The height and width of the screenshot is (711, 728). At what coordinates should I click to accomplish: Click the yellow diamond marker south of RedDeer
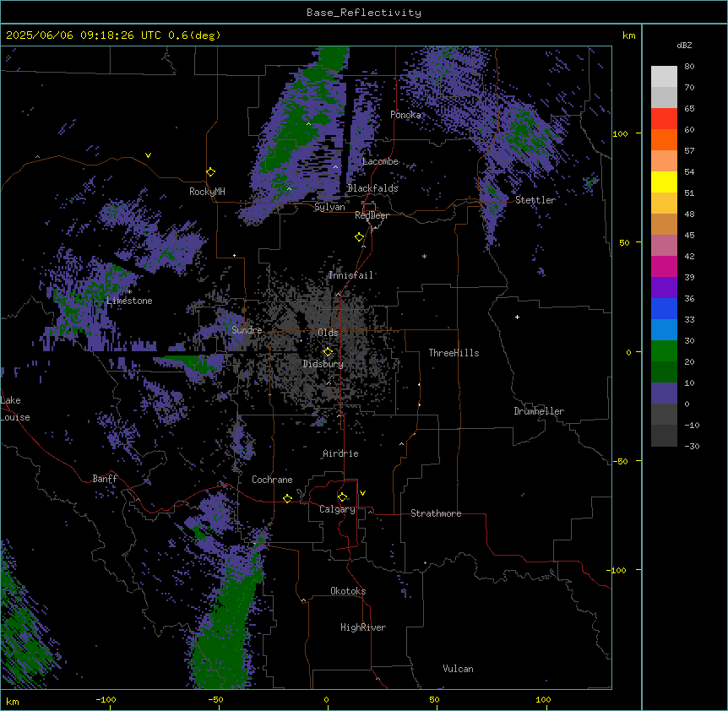(360, 237)
